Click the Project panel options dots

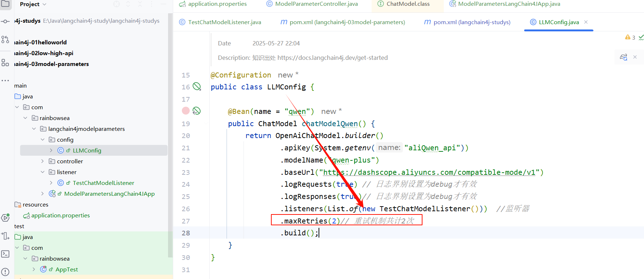click(152, 4)
